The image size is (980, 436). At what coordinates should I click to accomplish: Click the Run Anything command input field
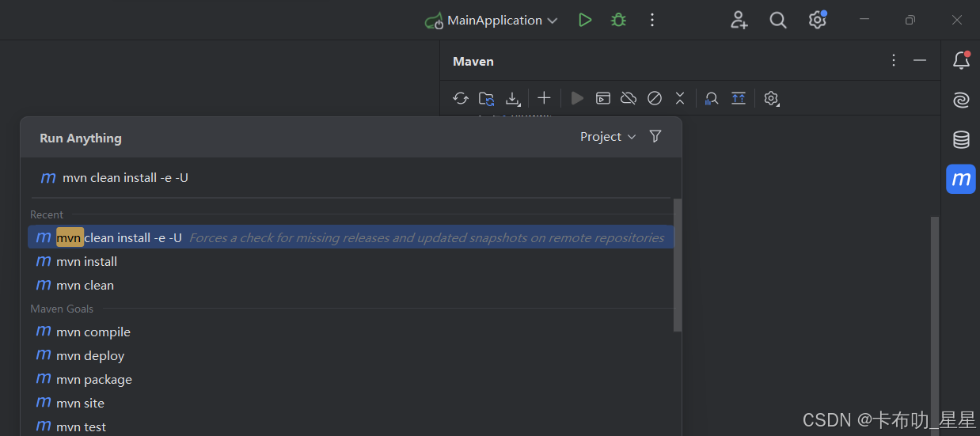(x=351, y=177)
